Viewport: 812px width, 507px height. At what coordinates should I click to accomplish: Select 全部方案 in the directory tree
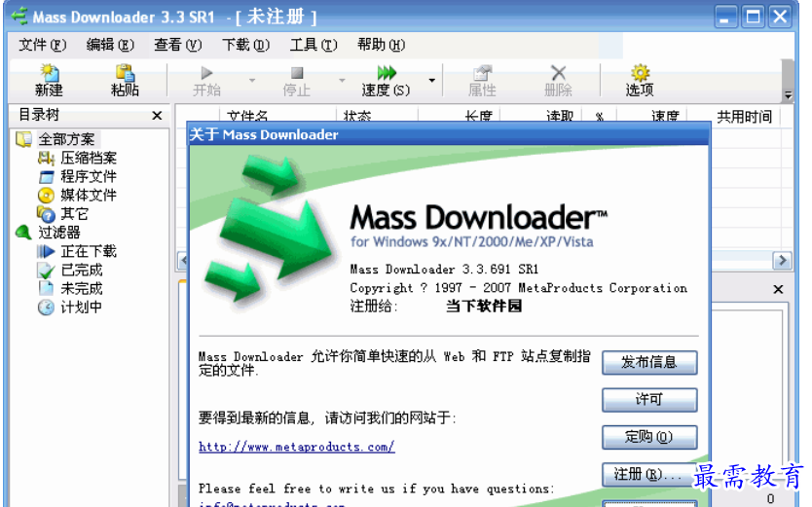(66, 139)
